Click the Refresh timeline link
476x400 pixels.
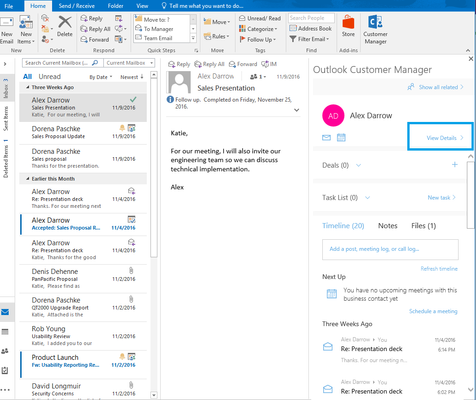click(439, 269)
